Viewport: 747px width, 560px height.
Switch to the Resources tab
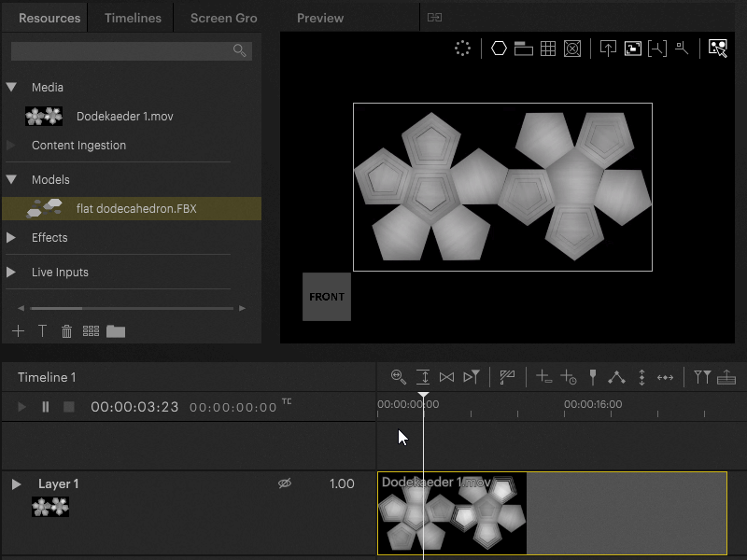49,18
